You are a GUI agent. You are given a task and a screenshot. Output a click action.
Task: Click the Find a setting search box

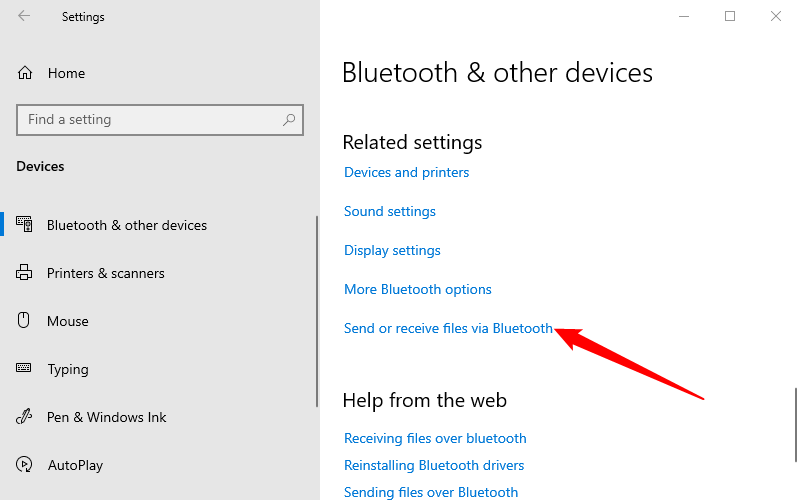(x=150, y=120)
